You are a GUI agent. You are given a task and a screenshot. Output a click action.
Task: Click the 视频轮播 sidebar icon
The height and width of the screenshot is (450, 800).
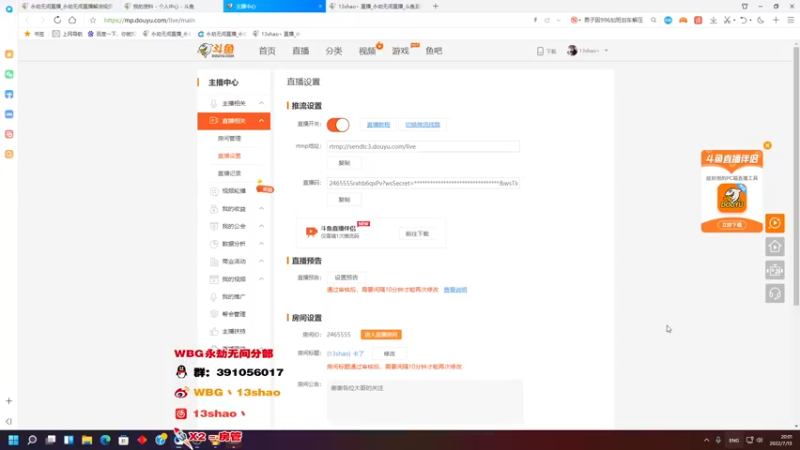(214, 191)
